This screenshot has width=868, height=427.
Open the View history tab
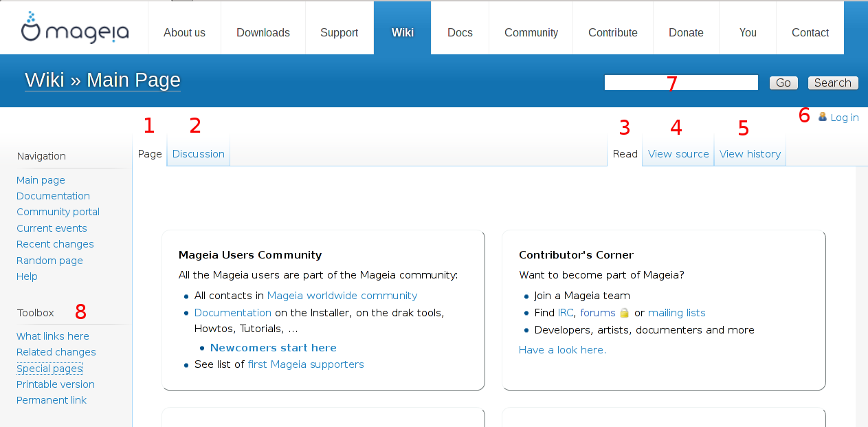pyautogui.click(x=750, y=154)
